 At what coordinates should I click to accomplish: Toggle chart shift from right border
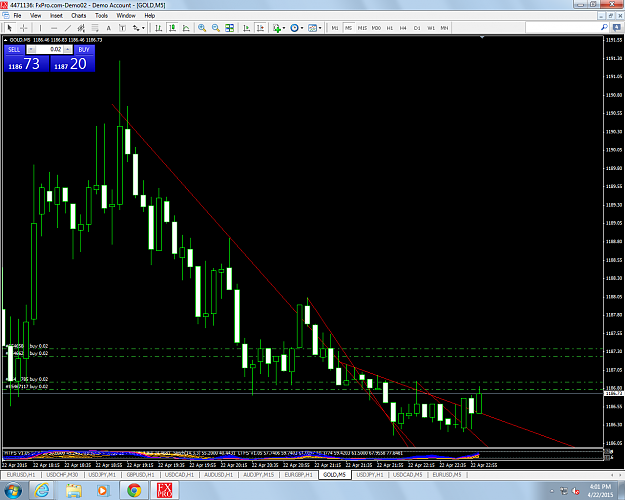[260, 28]
